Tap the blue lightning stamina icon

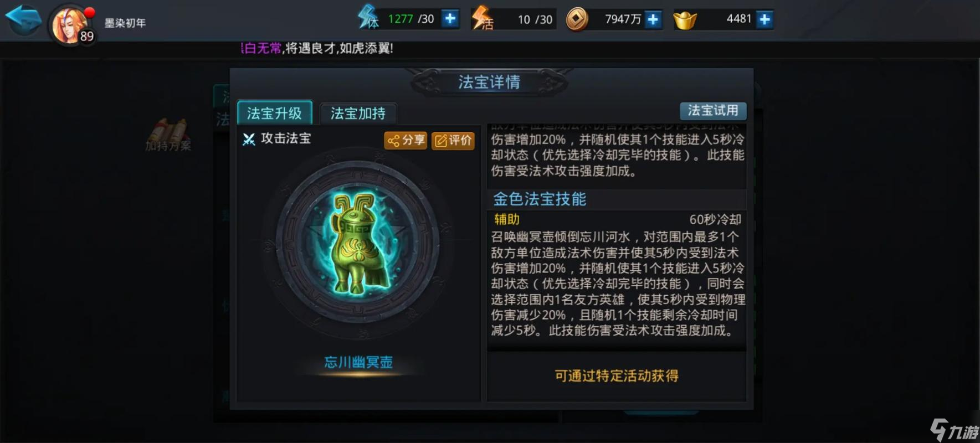pos(368,17)
